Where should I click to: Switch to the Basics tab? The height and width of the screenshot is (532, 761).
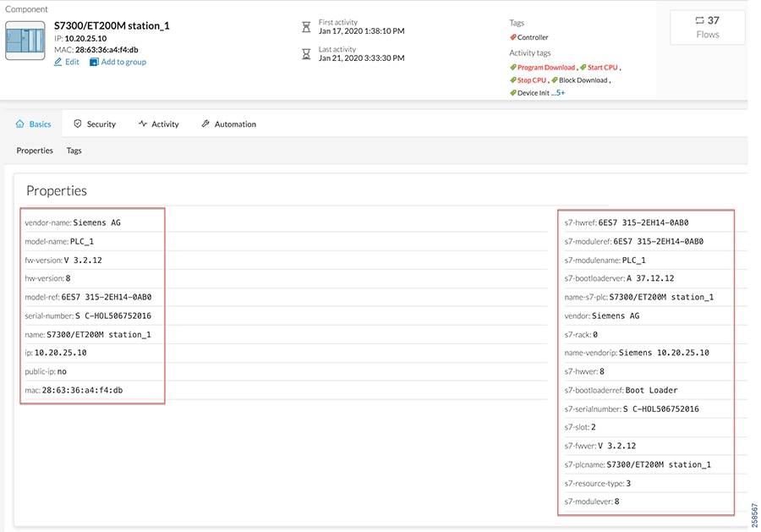[x=33, y=123]
